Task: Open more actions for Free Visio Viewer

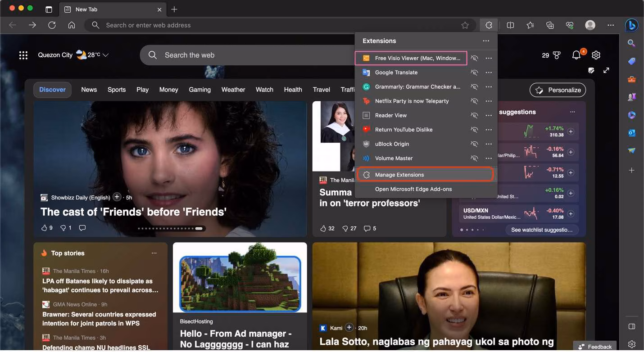Action: (489, 58)
